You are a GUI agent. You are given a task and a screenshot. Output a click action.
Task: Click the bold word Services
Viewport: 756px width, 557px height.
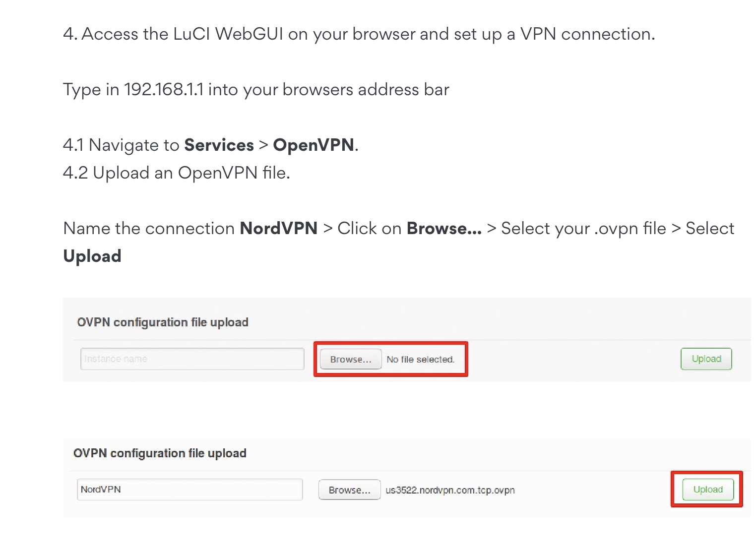219,145
